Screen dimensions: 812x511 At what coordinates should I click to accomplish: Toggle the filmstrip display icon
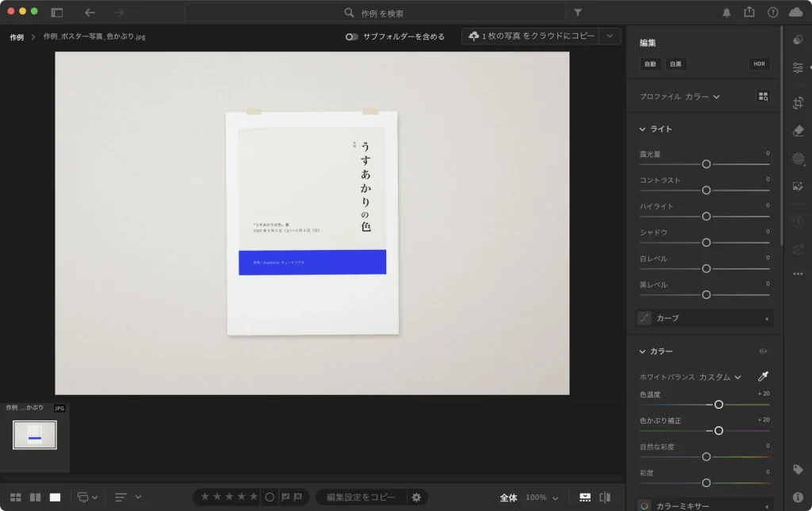pos(585,497)
